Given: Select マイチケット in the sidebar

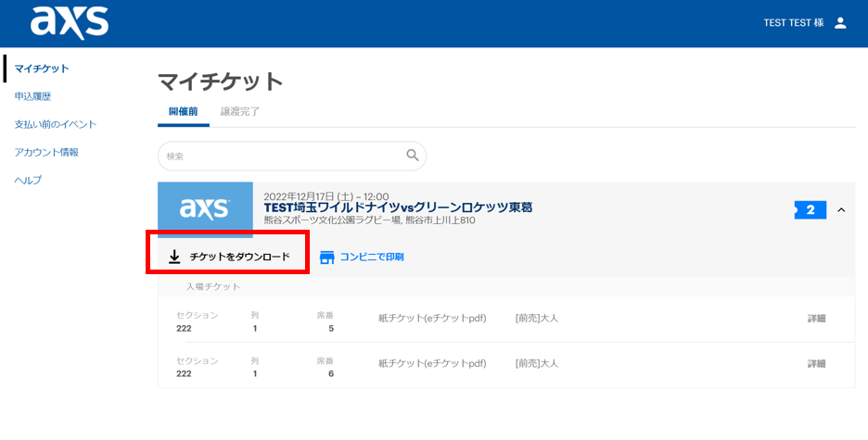Looking at the screenshot, I should (x=42, y=69).
